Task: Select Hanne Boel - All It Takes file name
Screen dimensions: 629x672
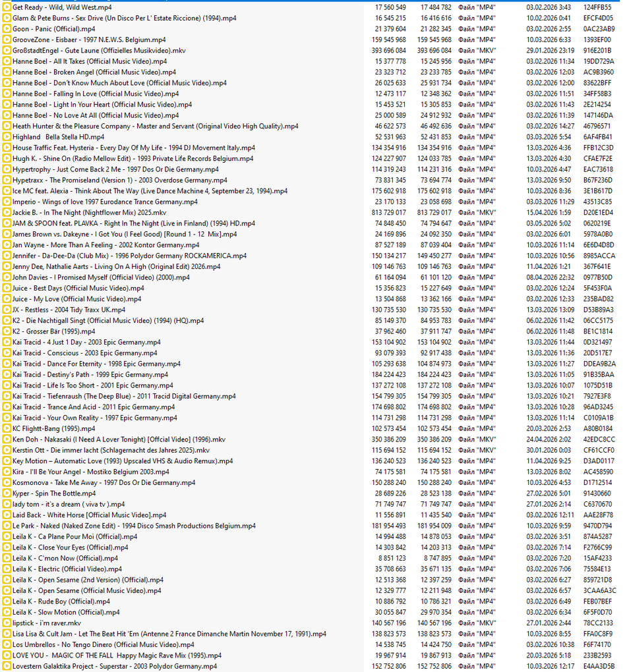Action: tap(90, 61)
